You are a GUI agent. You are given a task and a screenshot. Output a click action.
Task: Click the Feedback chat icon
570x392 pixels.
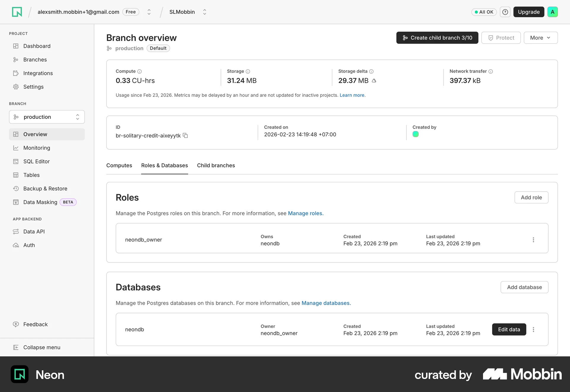click(x=16, y=324)
